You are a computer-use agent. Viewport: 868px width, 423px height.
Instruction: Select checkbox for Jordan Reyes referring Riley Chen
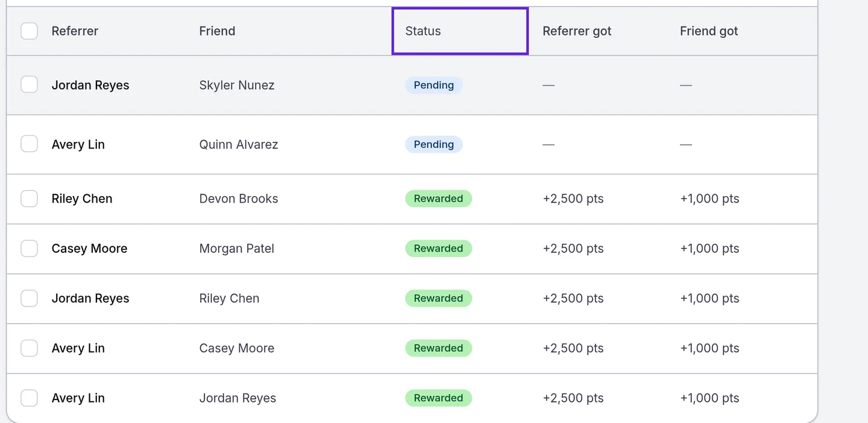29,298
